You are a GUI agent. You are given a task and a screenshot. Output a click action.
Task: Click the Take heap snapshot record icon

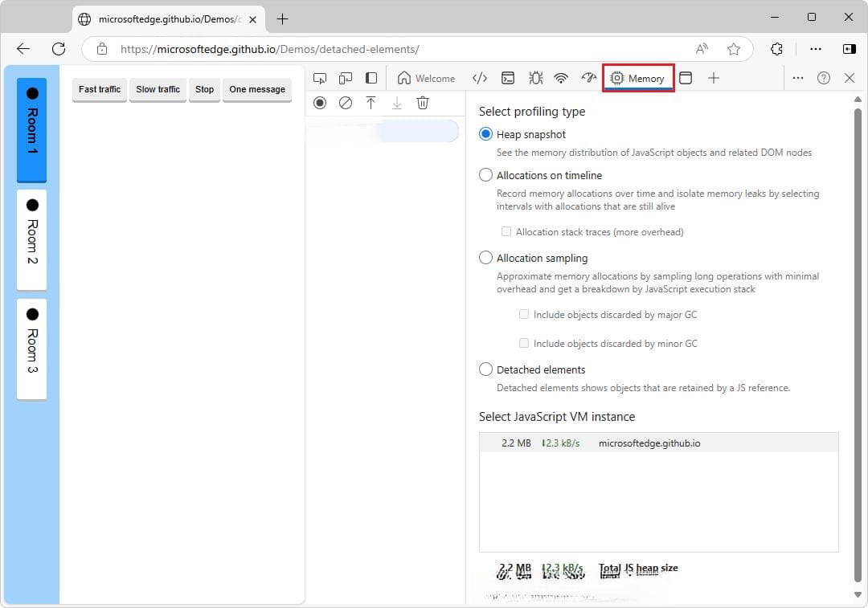coord(320,103)
